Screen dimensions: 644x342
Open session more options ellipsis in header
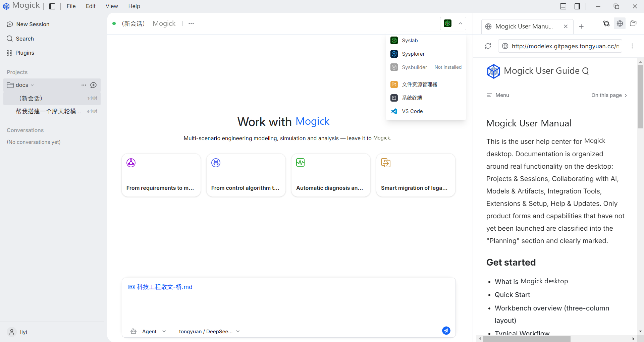tap(191, 23)
